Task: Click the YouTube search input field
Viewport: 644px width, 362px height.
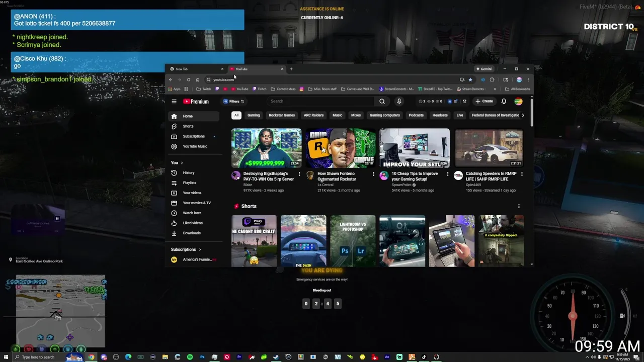Action: [320, 101]
